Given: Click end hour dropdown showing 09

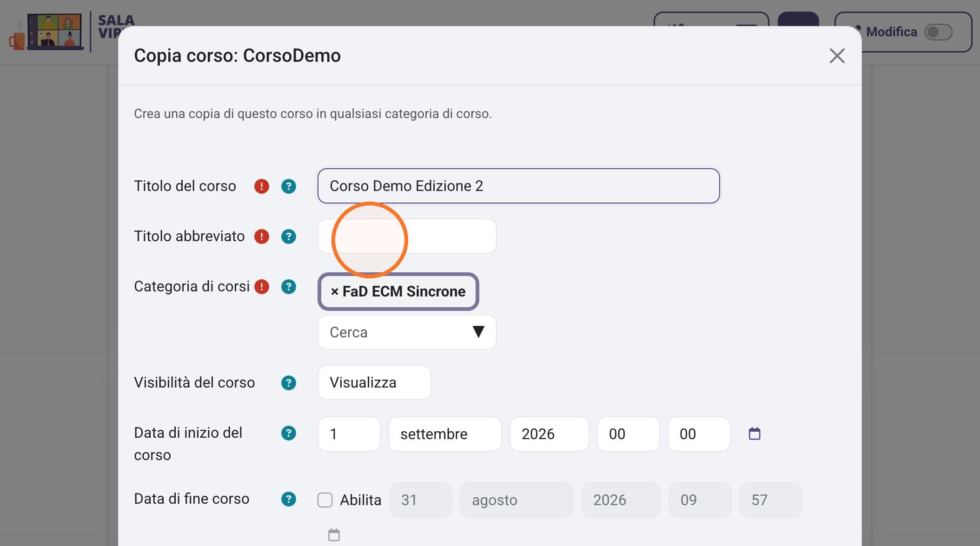Looking at the screenshot, I should [x=700, y=500].
